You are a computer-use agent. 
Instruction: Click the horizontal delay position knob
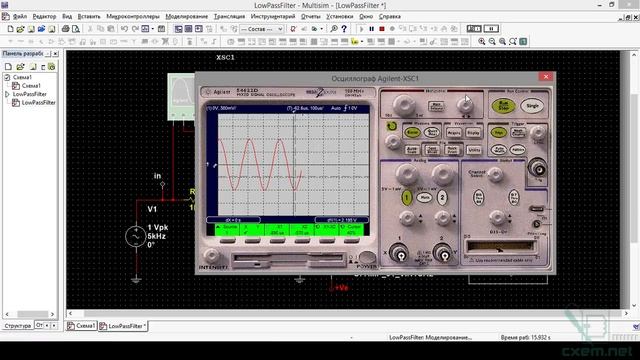pos(465,105)
